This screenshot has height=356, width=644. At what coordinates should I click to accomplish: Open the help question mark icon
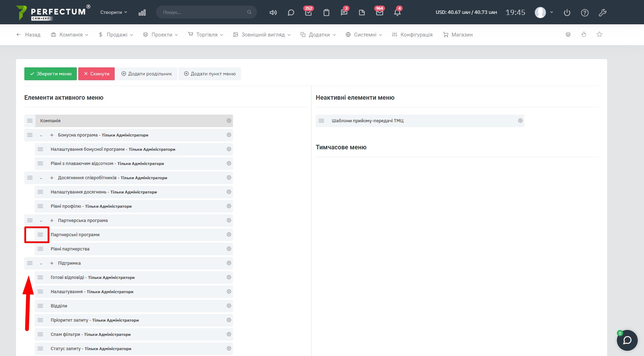585,13
